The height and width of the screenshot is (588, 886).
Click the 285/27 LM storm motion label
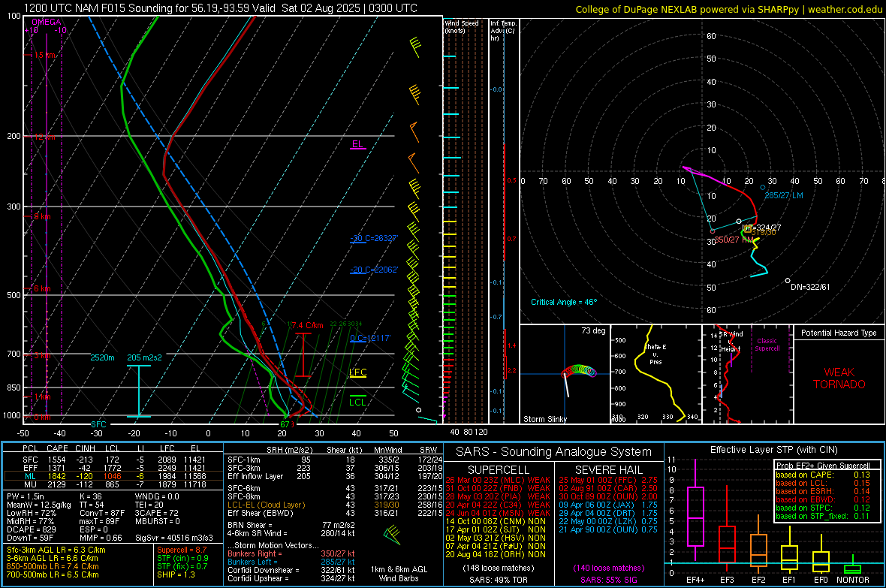point(783,195)
